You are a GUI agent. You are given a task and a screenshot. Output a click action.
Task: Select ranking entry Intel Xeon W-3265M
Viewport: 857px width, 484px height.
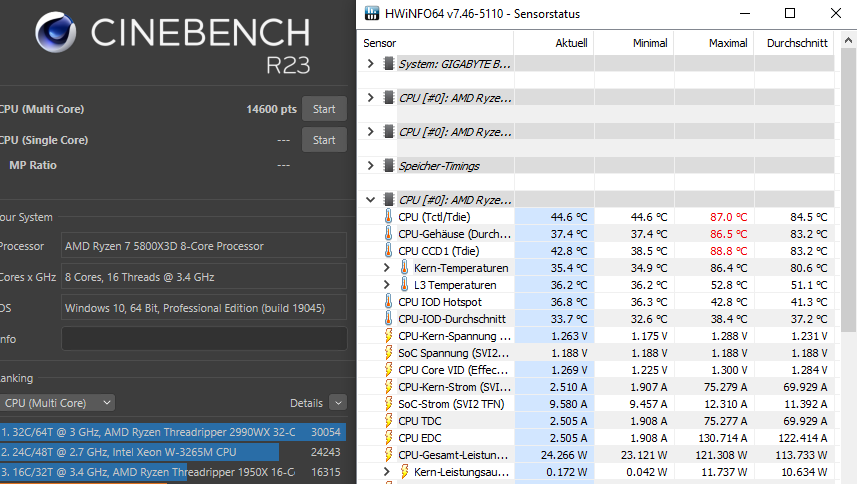click(173, 452)
